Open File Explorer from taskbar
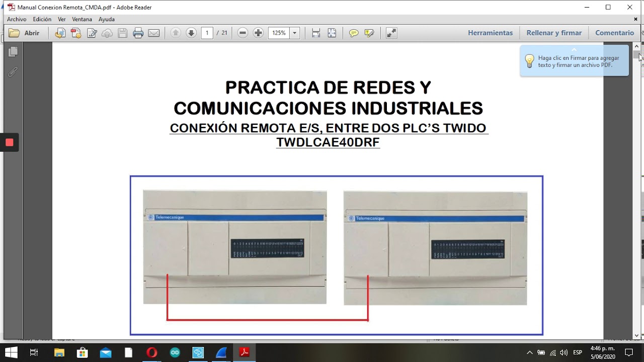The height and width of the screenshot is (362, 644). pyautogui.click(x=59, y=352)
